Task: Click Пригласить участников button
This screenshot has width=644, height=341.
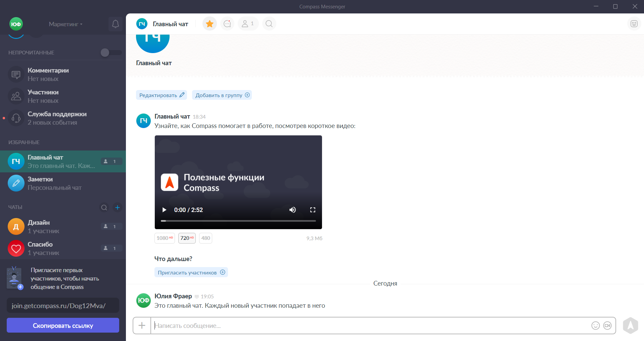Action: coord(191,272)
